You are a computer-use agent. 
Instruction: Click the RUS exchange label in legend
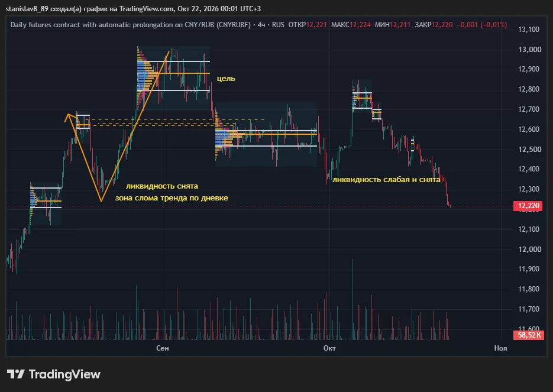click(x=278, y=25)
